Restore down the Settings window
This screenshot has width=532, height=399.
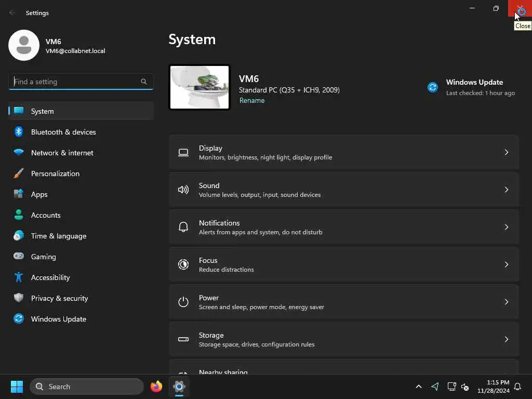pyautogui.click(x=496, y=8)
